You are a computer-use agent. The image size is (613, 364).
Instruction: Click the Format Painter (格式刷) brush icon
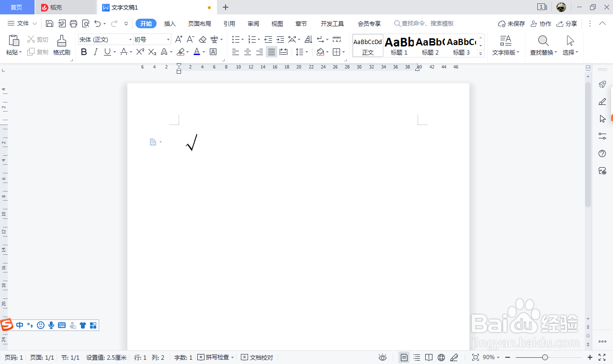pyautogui.click(x=62, y=41)
